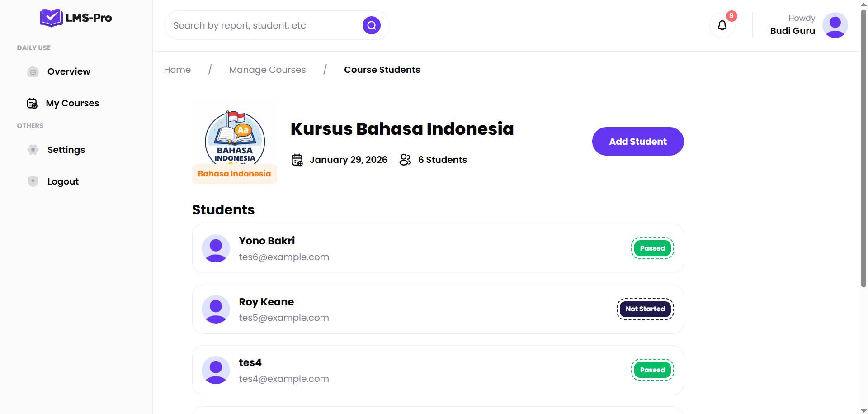
Task: Click the DAILY USE section label
Action: point(34,48)
